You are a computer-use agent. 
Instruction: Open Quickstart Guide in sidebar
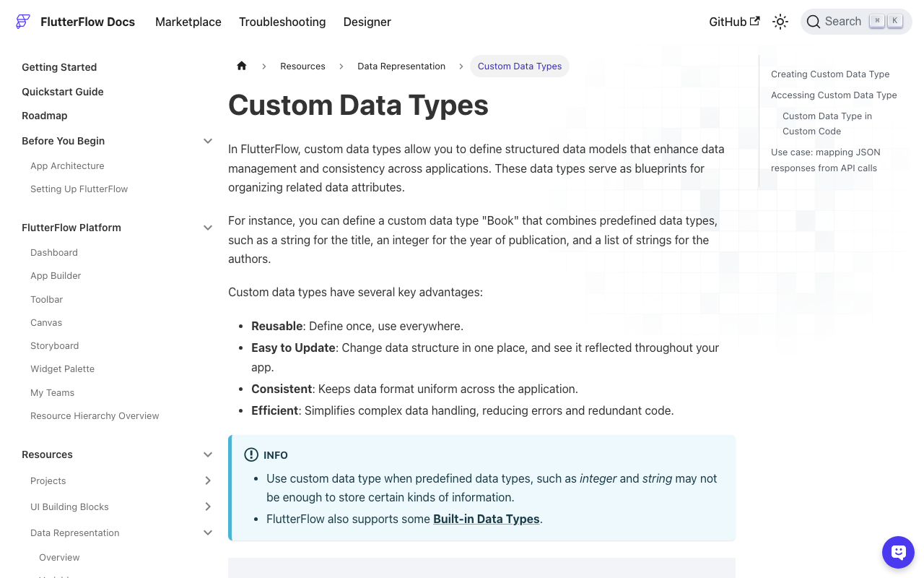(63, 92)
